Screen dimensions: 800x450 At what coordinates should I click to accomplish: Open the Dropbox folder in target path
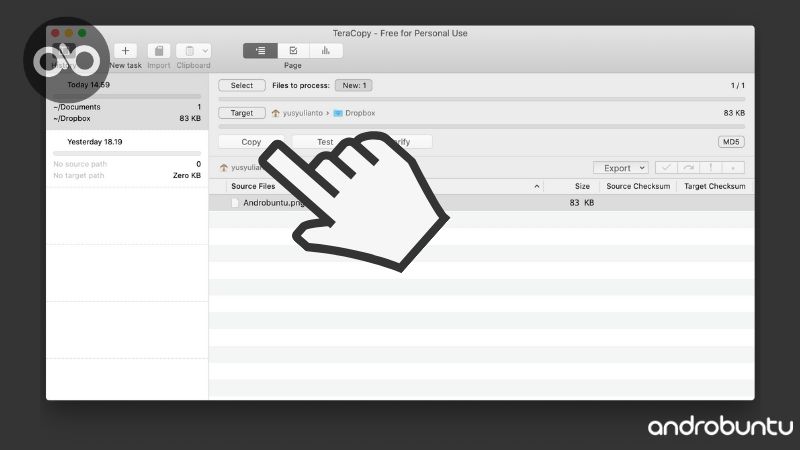(355, 113)
